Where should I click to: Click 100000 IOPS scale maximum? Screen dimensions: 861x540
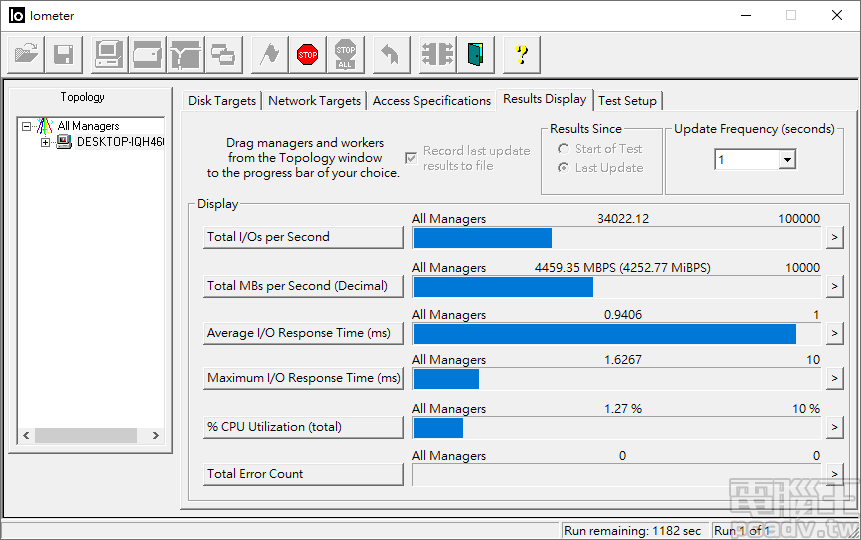[x=798, y=219]
